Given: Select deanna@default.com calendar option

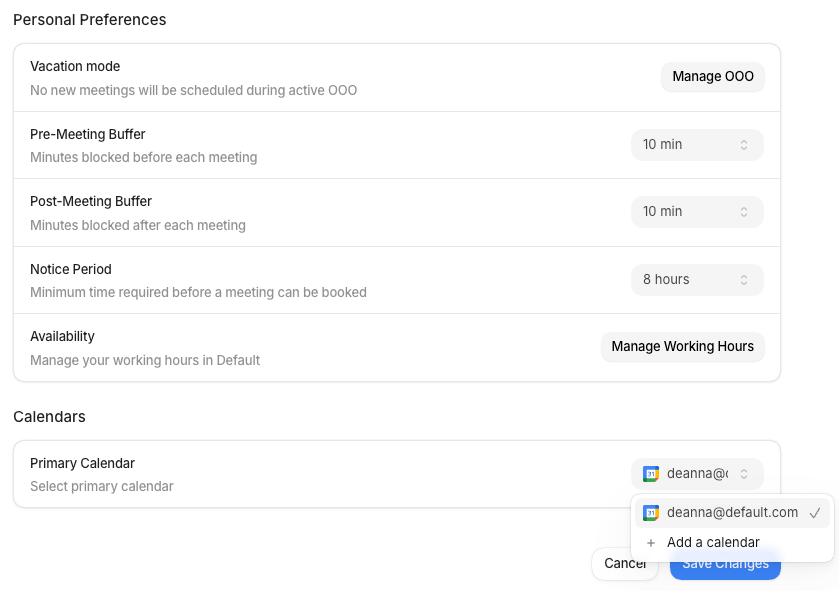Looking at the screenshot, I should 732,513.
